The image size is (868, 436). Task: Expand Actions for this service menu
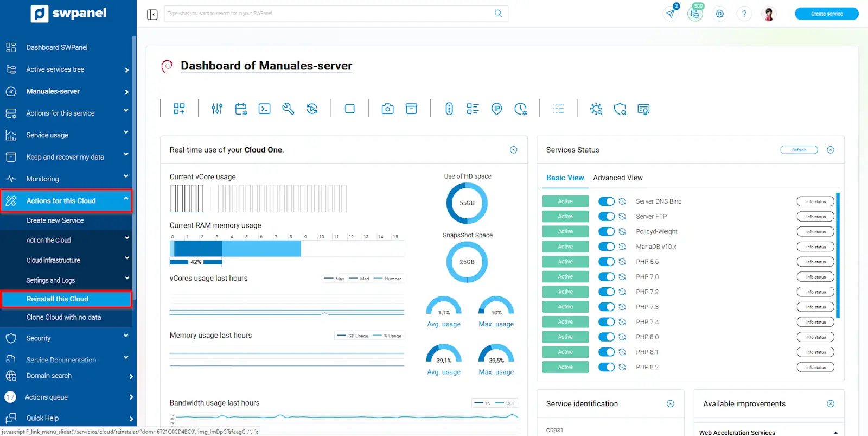[66, 113]
